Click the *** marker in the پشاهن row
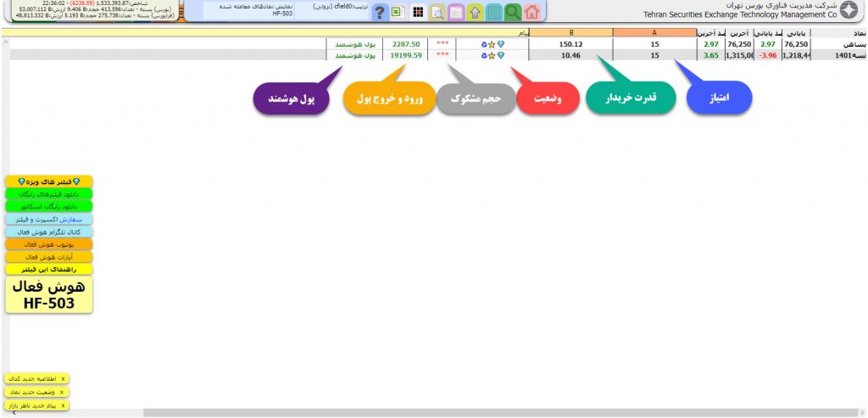The width and height of the screenshot is (868, 418). click(442, 44)
